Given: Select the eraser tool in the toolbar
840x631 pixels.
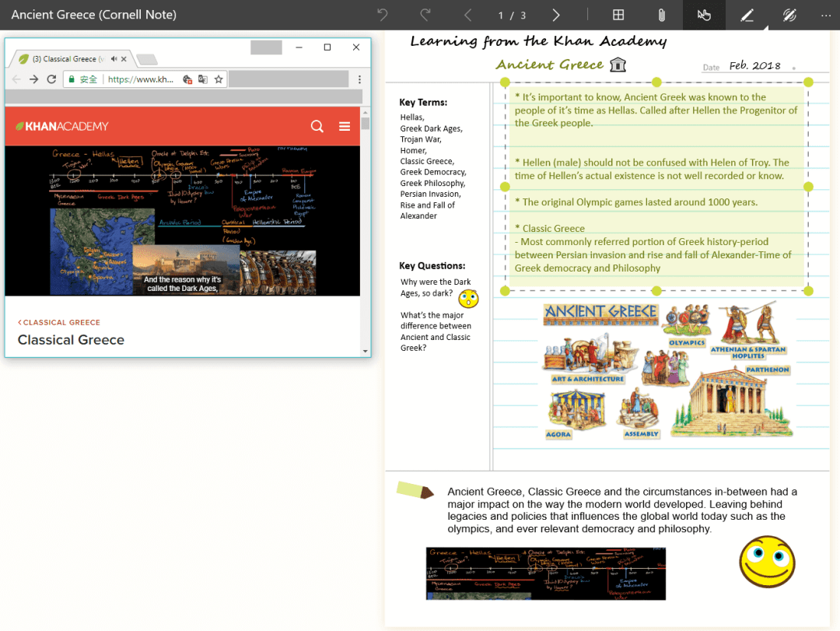Looking at the screenshot, I should 789,15.
